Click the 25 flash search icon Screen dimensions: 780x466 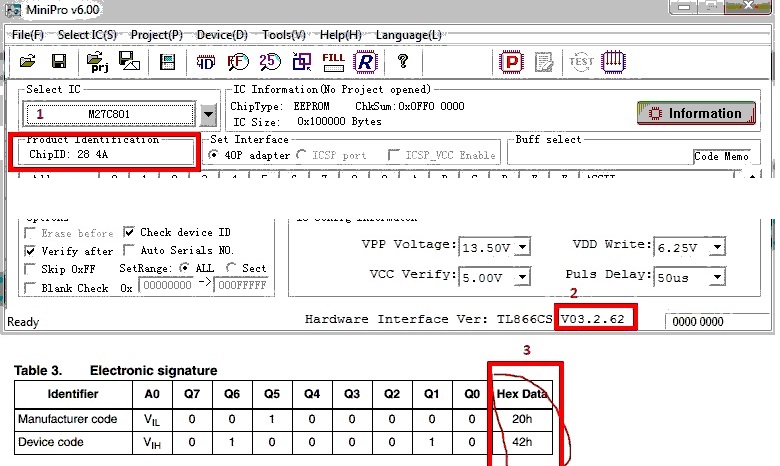(270, 62)
